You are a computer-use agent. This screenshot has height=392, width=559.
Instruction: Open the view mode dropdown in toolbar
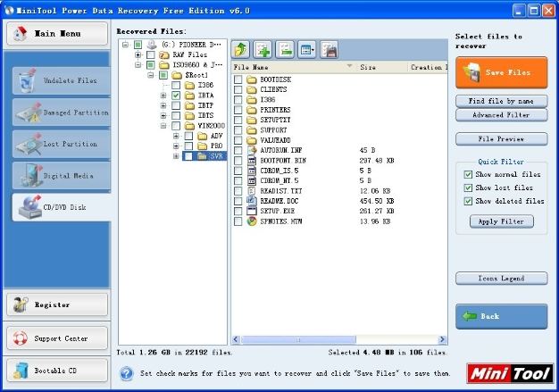[x=306, y=49]
